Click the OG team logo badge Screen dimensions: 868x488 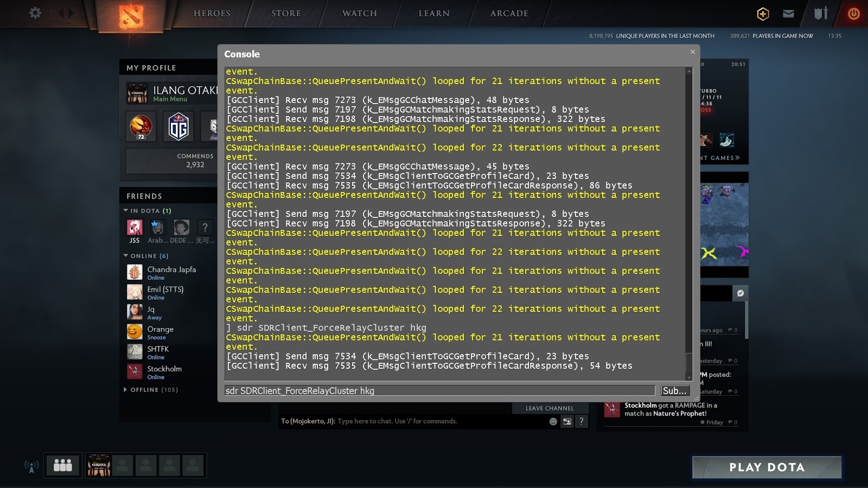[x=178, y=127]
